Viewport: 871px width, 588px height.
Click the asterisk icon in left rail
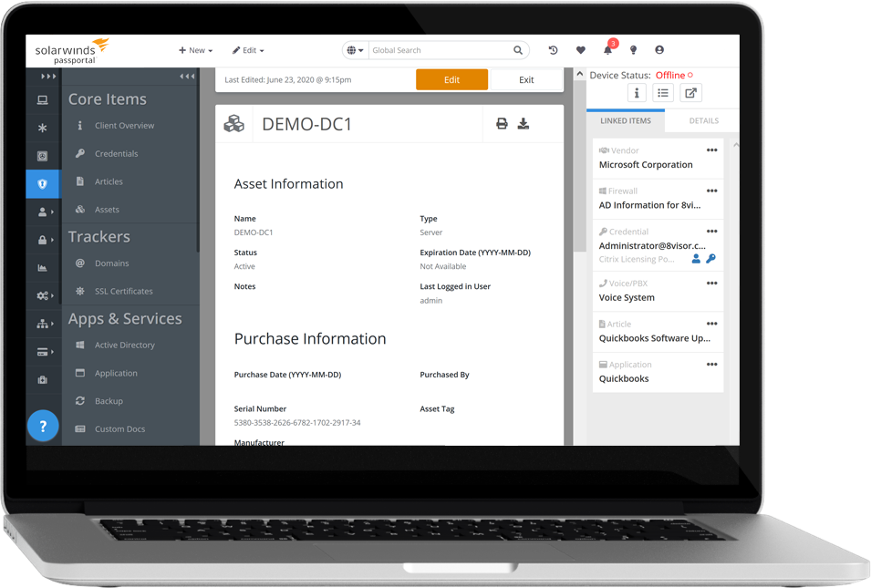point(42,128)
